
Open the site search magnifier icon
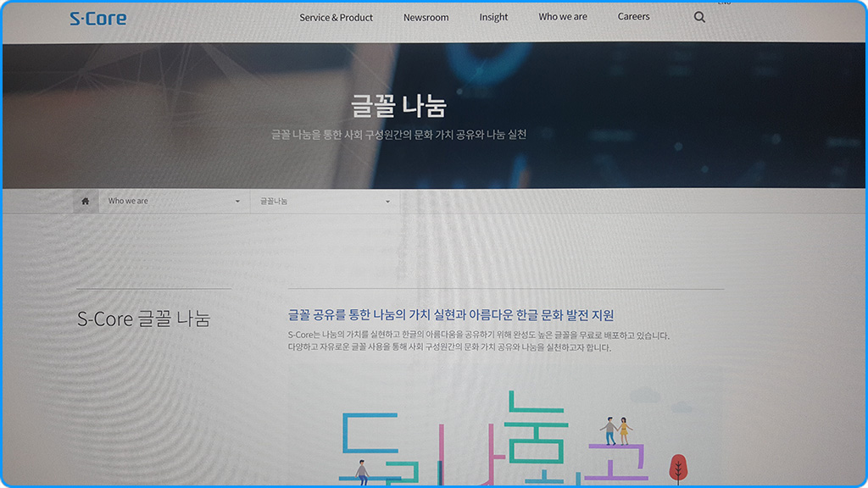coord(698,17)
